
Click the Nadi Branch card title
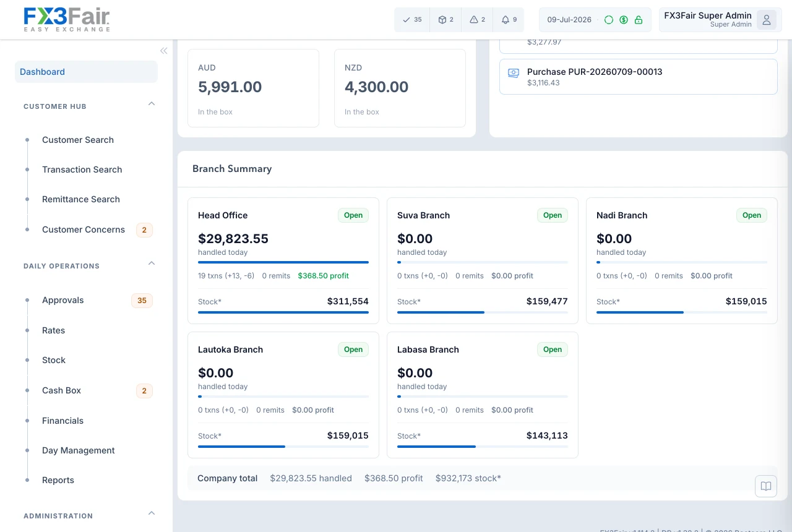pyautogui.click(x=622, y=215)
